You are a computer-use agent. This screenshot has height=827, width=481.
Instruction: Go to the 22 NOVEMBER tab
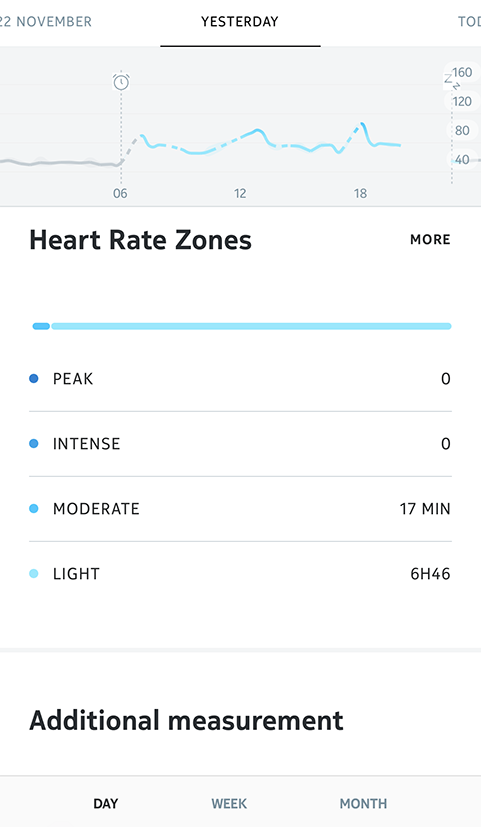pos(46,22)
